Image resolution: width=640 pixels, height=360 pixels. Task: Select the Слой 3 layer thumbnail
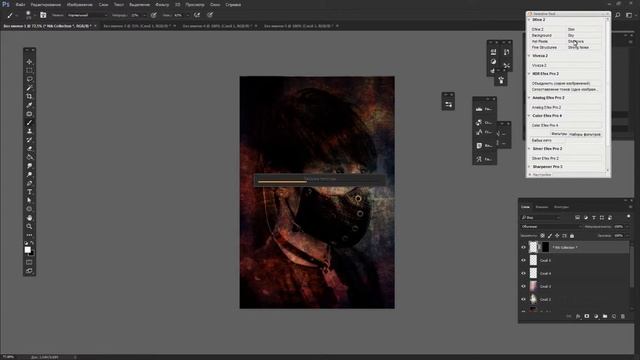(533, 287)
